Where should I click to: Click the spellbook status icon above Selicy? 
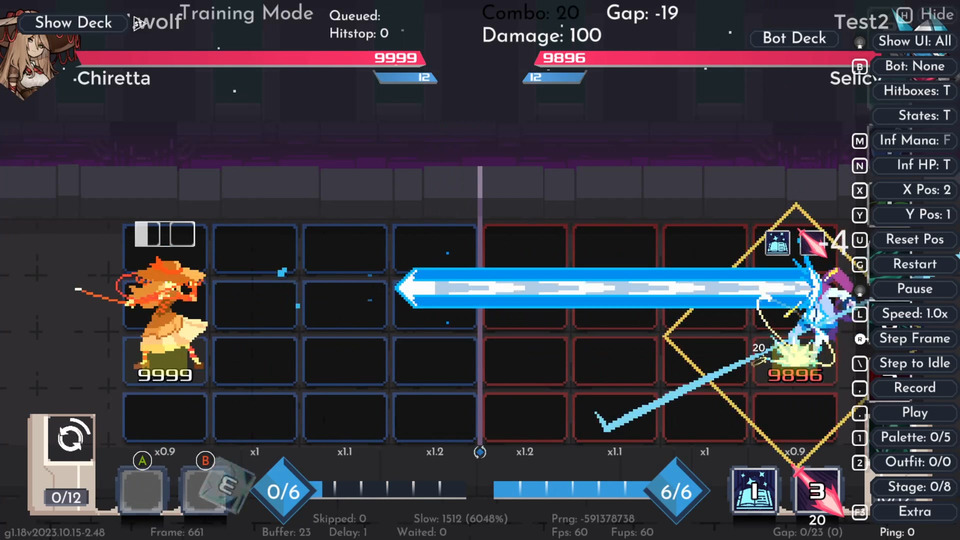(x=778, y=243)
